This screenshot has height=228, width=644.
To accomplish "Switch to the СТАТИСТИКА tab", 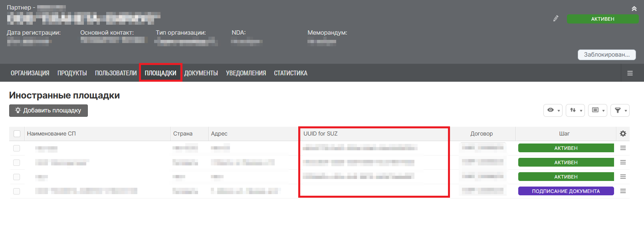I will point(291,73).
